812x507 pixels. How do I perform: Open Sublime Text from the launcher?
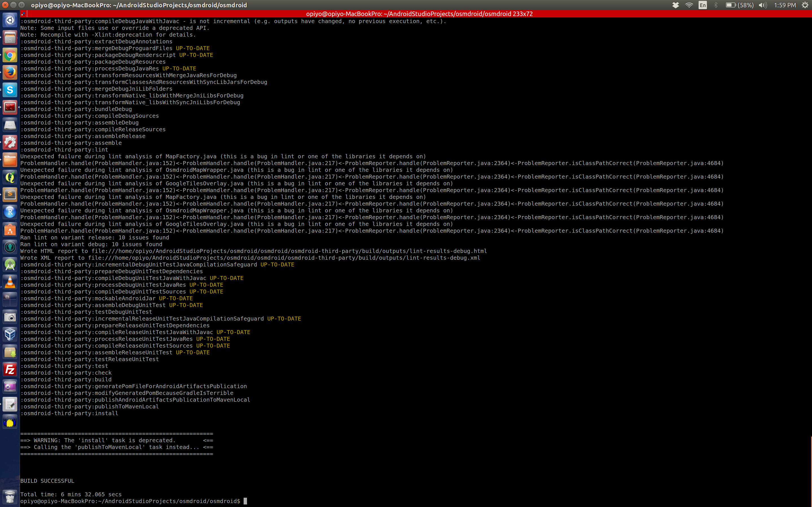tap(10, 194)
